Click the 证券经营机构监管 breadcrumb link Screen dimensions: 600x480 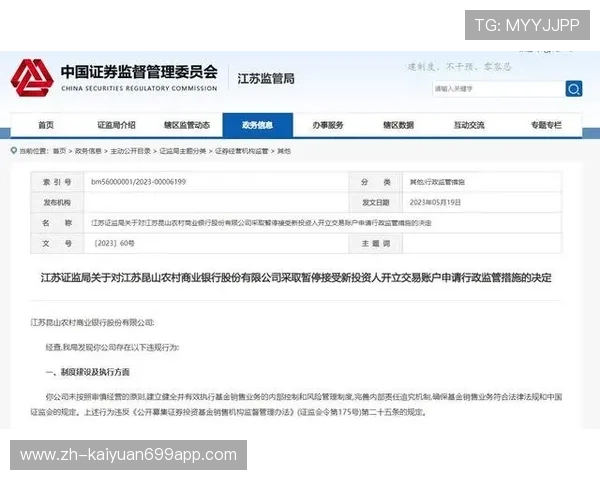pyautogui.click(x=242, y=151)
